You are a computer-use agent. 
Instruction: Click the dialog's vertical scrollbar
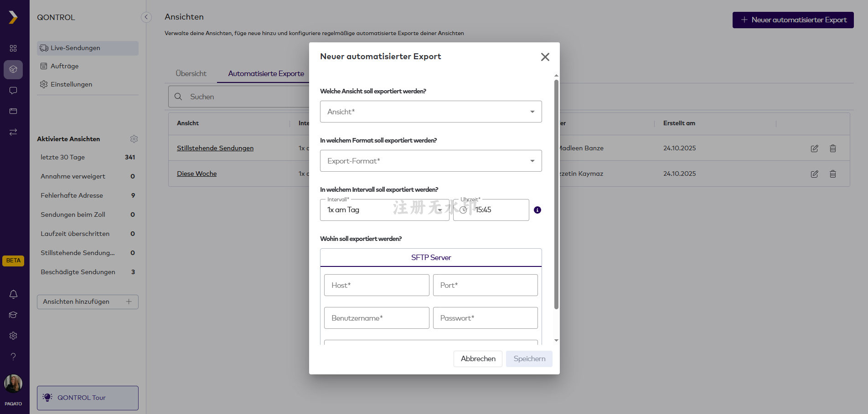coord(556,194)
